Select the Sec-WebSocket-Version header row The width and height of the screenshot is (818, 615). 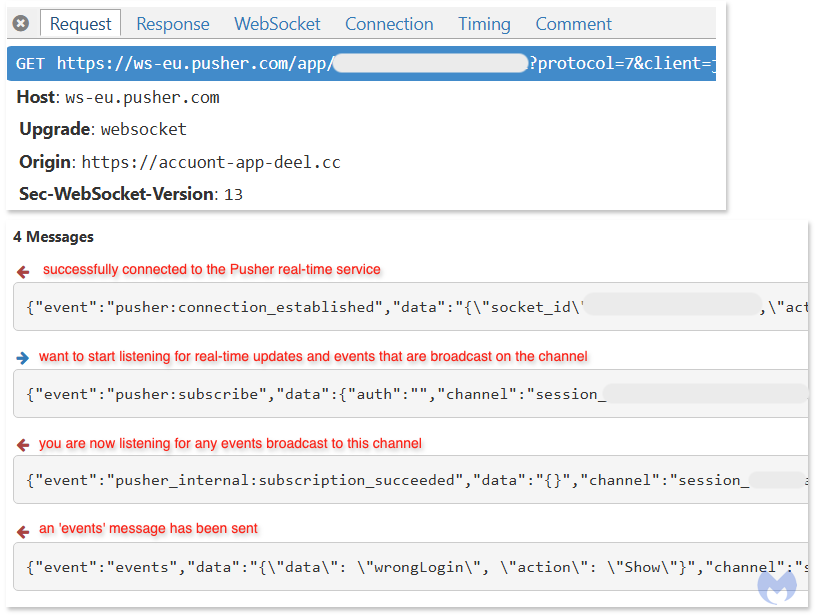point(130,194)
